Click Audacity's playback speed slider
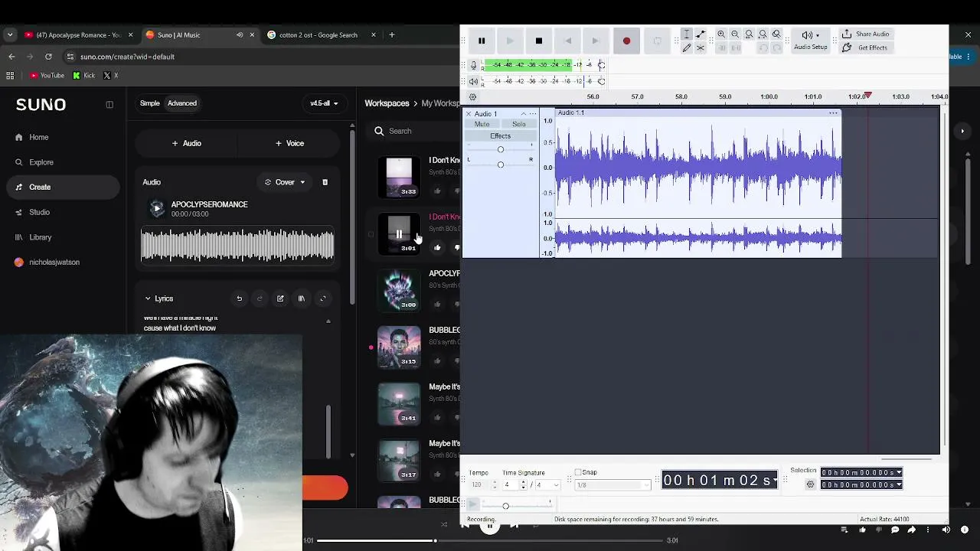This screenshot has height=551, width=980. [x=505, y=506]
